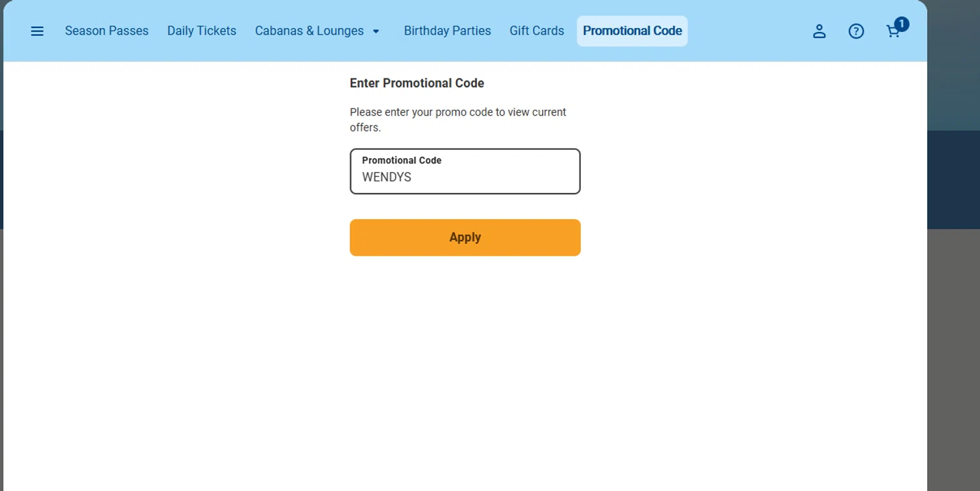Viewport: 980px width, 491px height.
Task: Open the shopping cart
Action: click(x=892, y=33)
